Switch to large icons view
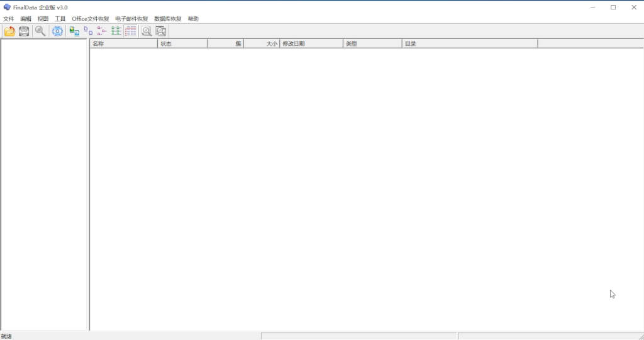The height and width of the screenshot is (340, 644). tap(74, 31)
